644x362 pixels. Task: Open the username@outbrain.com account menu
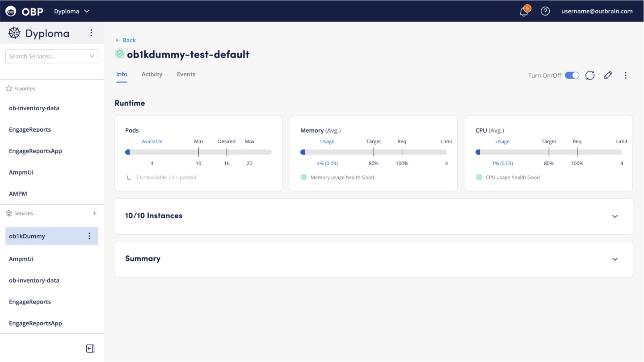click(597, 11)
